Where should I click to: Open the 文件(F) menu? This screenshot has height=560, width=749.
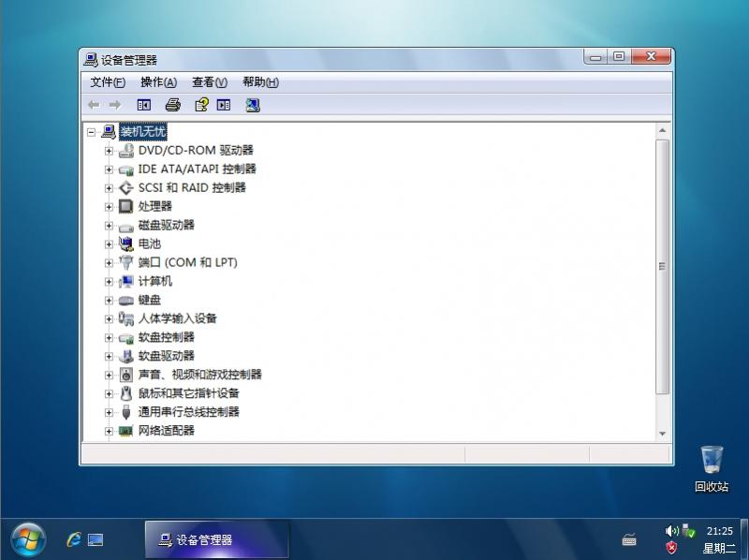(x=108, y=82)
